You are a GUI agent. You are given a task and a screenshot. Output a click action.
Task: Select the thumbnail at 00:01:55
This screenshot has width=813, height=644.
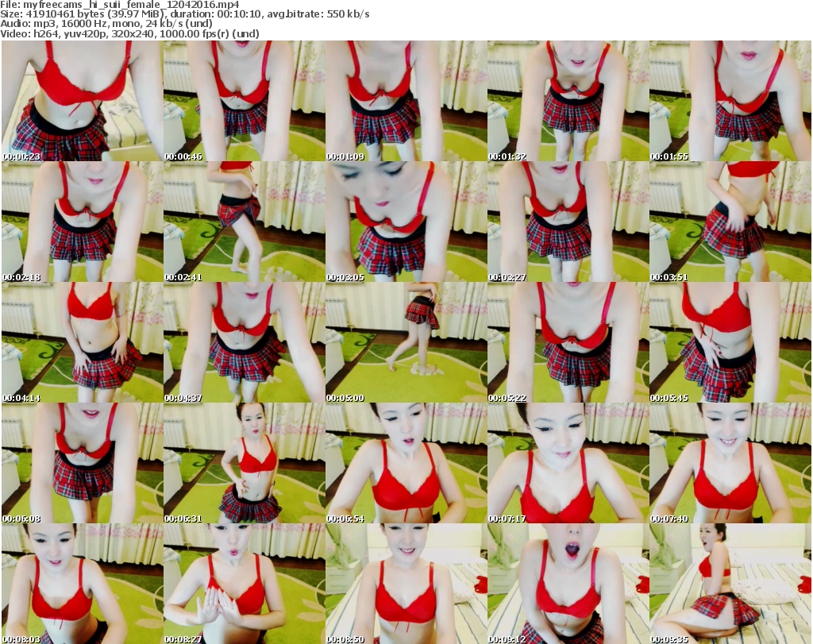[x=730, y=101]
